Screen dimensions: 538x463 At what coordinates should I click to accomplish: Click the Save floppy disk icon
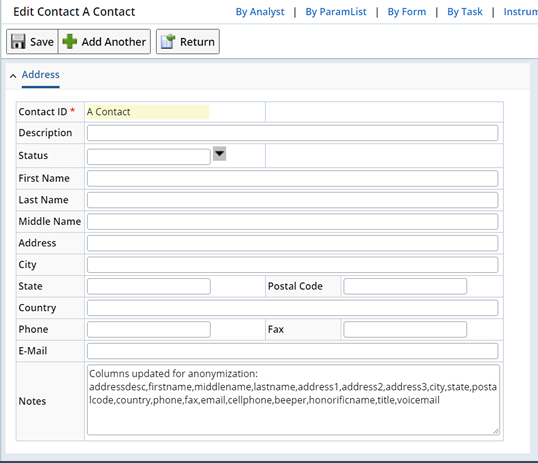tap(18, 42)
